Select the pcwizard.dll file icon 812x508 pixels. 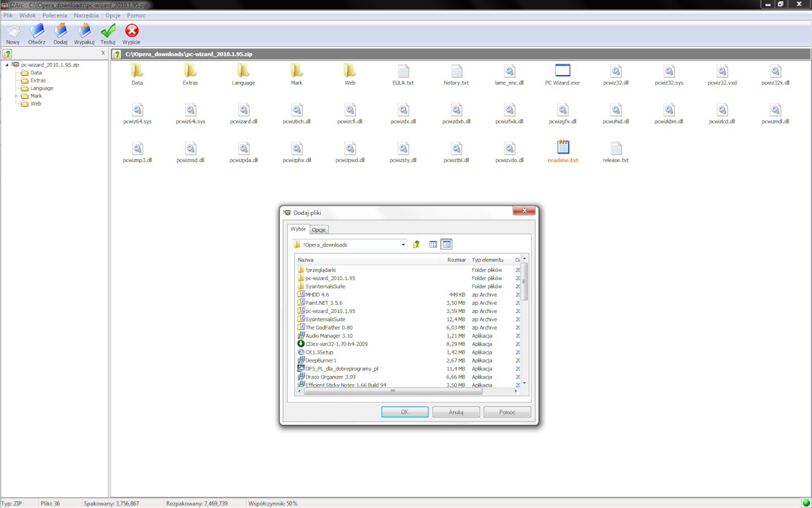[244, 109]
